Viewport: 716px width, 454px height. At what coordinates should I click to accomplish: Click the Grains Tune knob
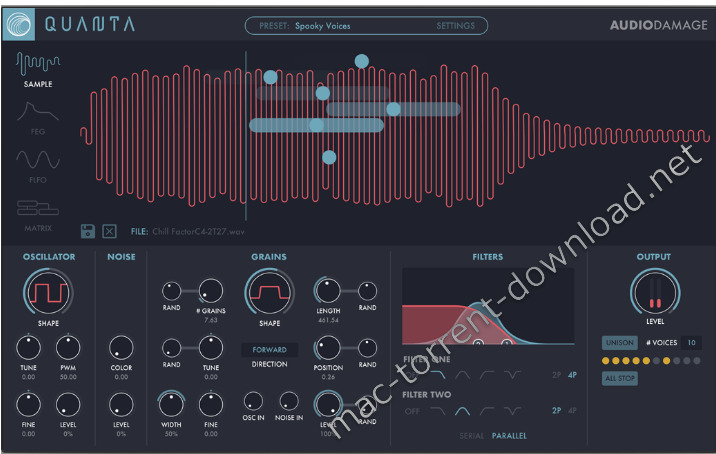coord(211,348)
